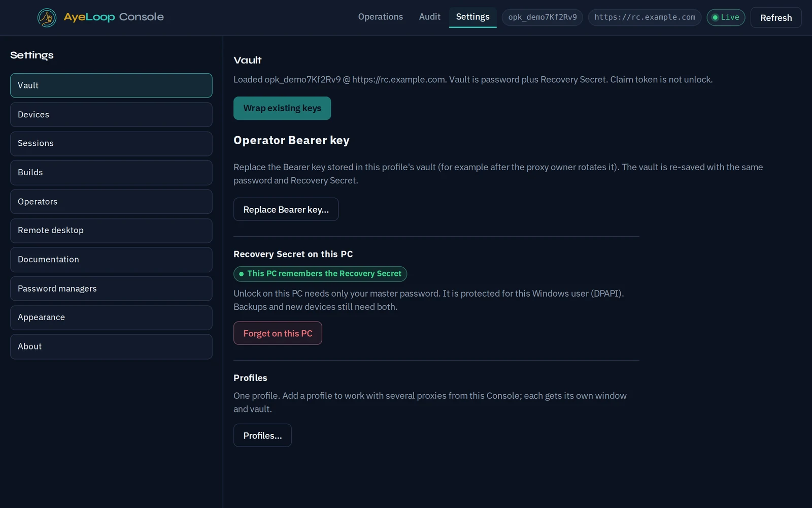Viewport: 812px width, 508px height.
Task: Click the Settings sidebar heading
Action: coord(32,55)
